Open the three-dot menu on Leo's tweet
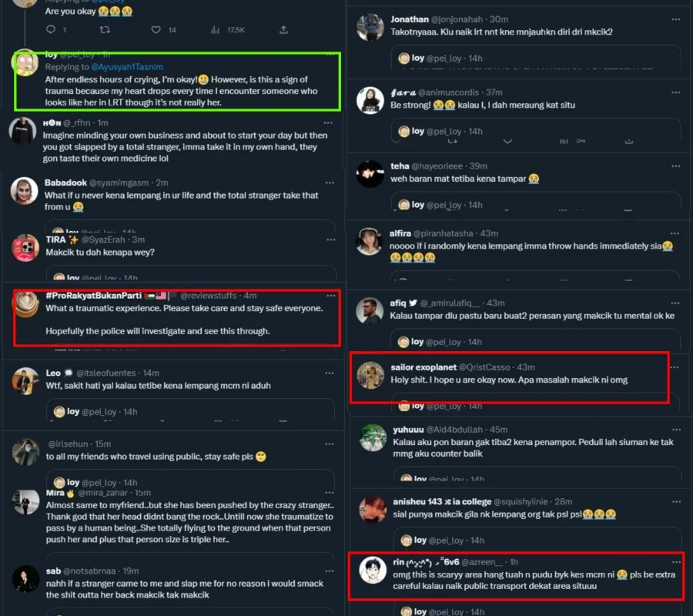This screenshot has height=616, width=693. coord(330,373)
